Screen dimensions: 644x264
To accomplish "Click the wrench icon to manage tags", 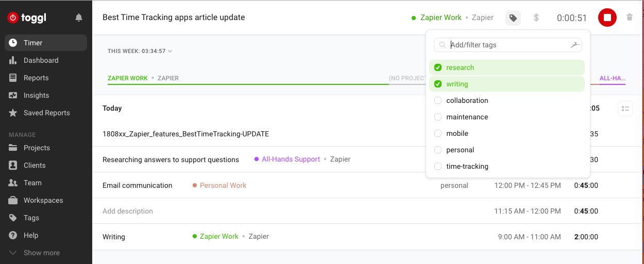I will point(575,45).
